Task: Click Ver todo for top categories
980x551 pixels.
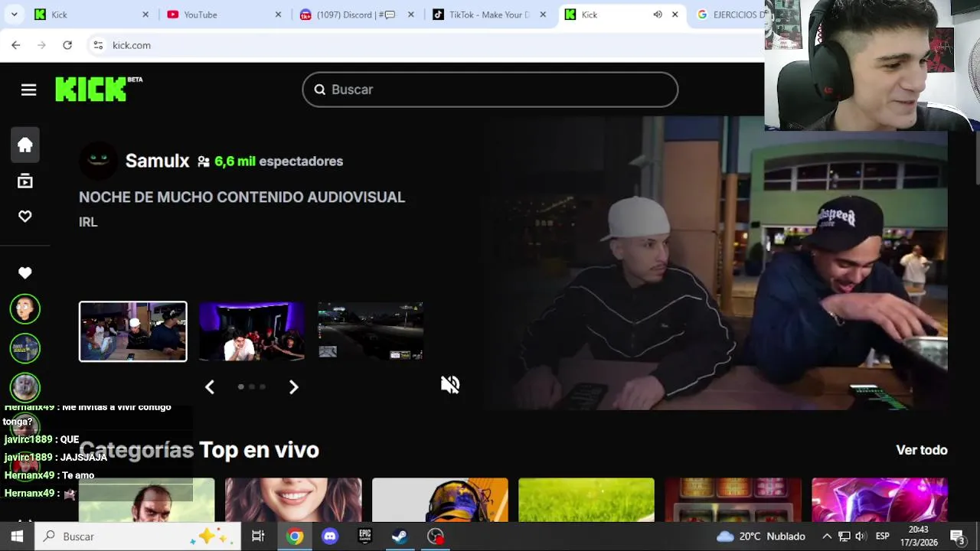Action: 922,450
